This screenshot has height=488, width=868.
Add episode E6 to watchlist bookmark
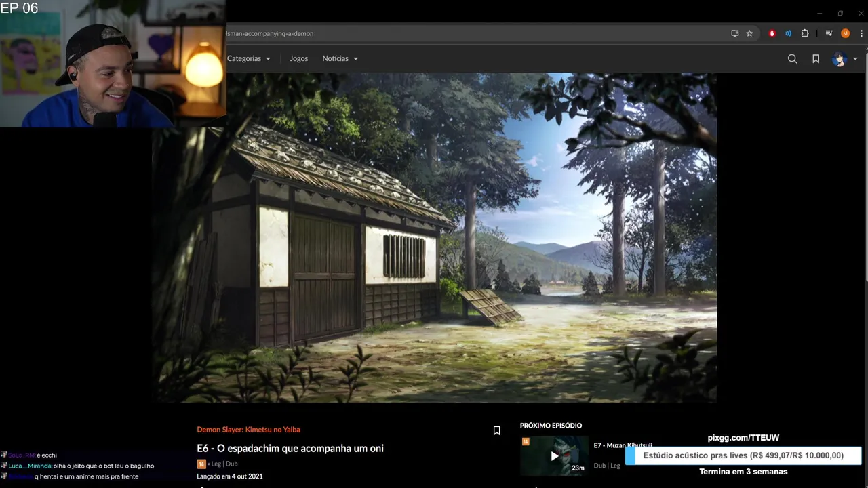(496, 430)
